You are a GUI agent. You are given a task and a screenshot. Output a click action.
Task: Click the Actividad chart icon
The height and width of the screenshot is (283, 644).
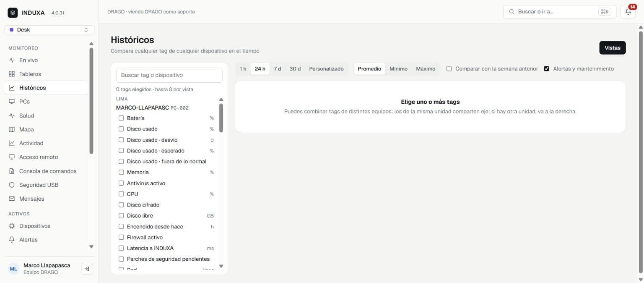(12, 143)
